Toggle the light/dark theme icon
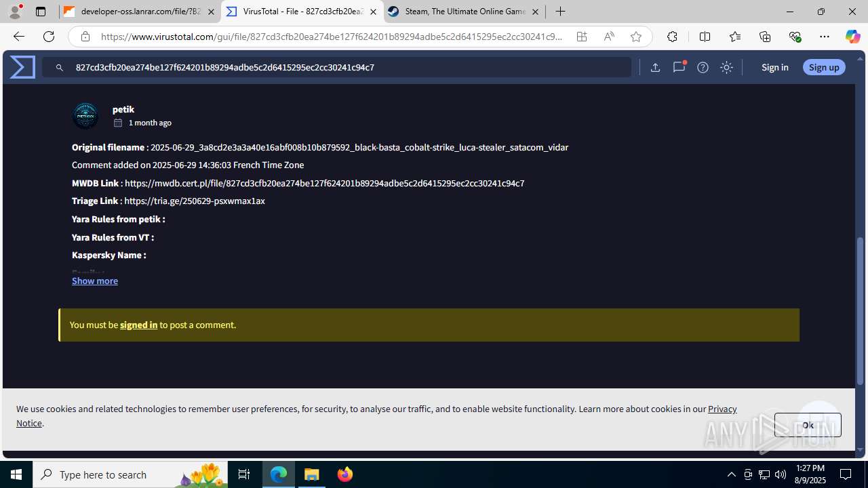 point(726,67)
